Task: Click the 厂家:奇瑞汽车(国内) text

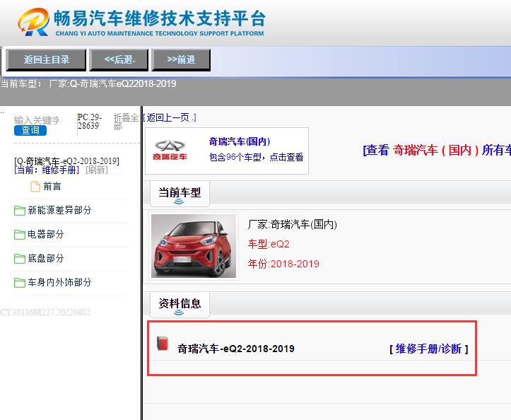Action: [x=293, y=224]
